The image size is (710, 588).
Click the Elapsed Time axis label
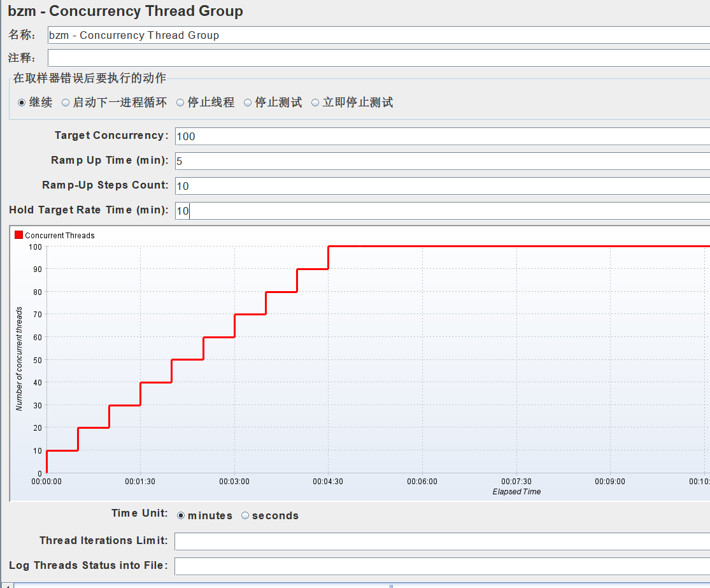pyautogui.click(x=516, y=492)
